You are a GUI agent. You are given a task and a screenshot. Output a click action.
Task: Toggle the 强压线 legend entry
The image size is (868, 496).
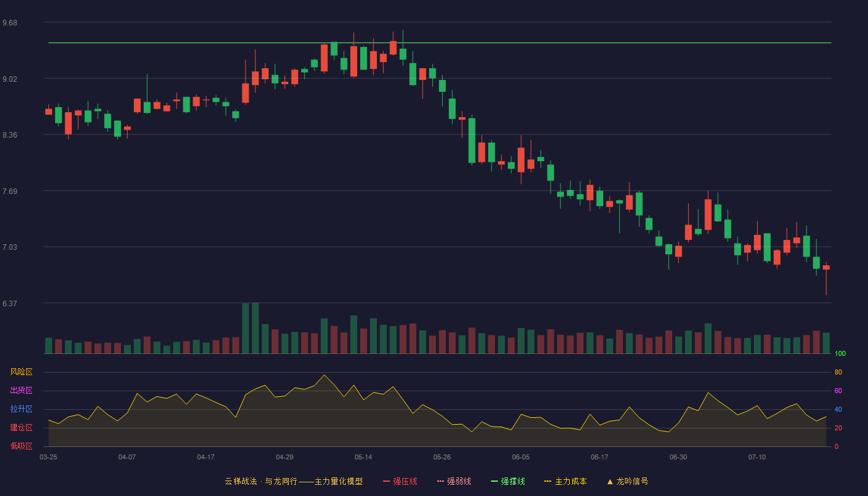point(400,481)
